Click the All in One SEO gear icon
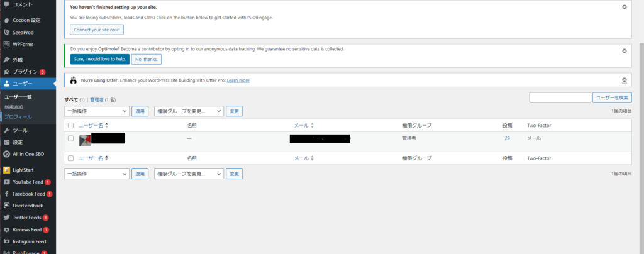Viewport: 644px width, 254px height. coord(6,154)
